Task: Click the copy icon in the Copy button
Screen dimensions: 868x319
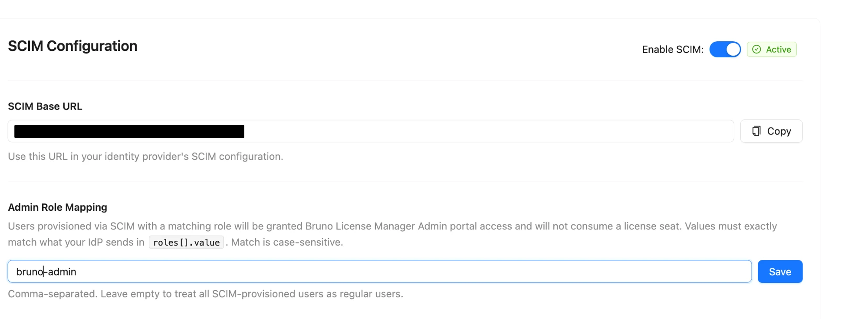Action: [x=756, y=131]
